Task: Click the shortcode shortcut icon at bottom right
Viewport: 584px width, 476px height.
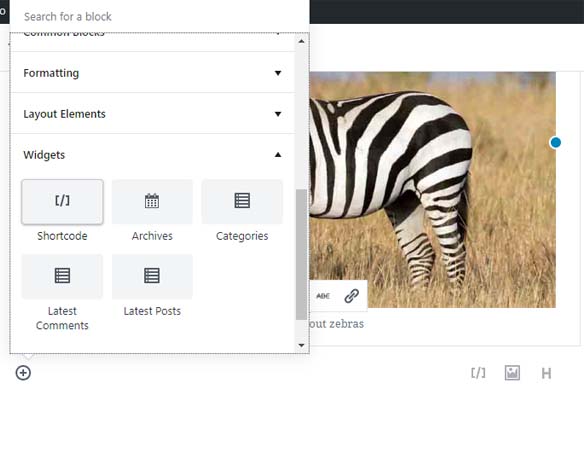Action: [478, 373]
